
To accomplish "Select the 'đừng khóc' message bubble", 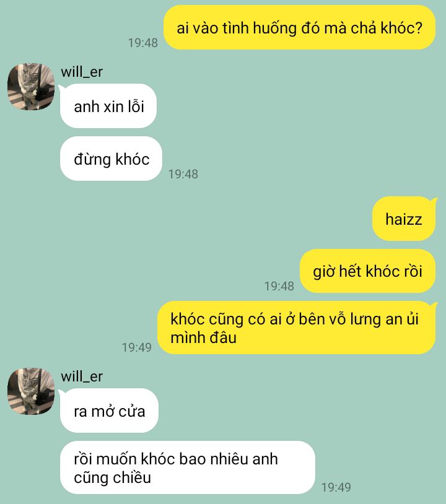I will pyautogui.click(x=111, y=159).
